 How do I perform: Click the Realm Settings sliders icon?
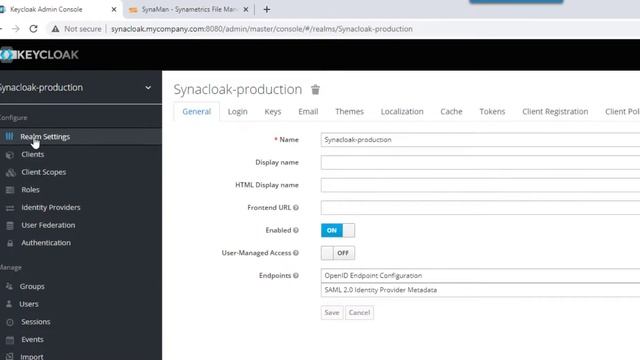point(9,136)
